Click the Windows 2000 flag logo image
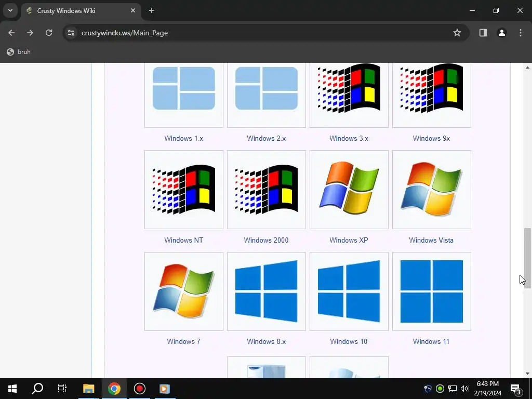 pos(267,189)
